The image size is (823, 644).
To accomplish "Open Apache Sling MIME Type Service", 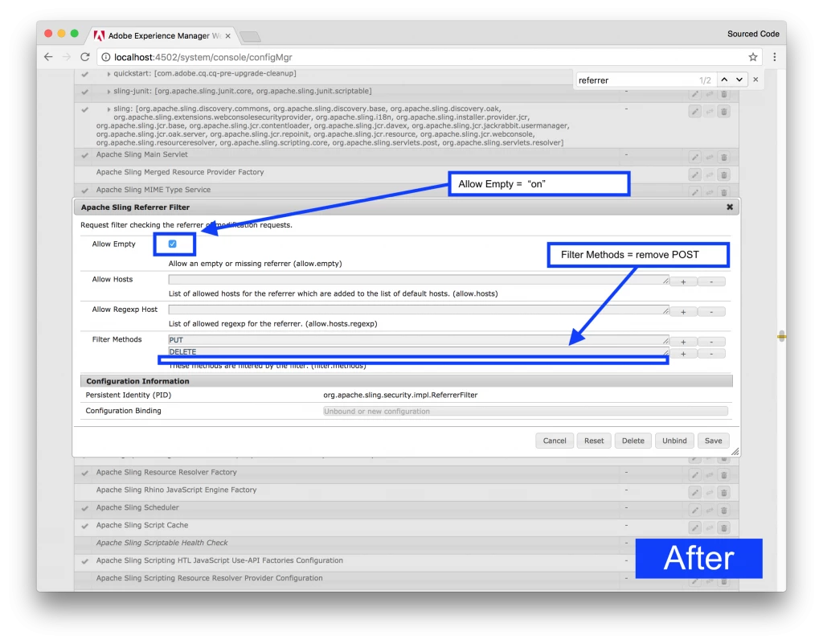I will pyautogui.click(x=154, y=190).
